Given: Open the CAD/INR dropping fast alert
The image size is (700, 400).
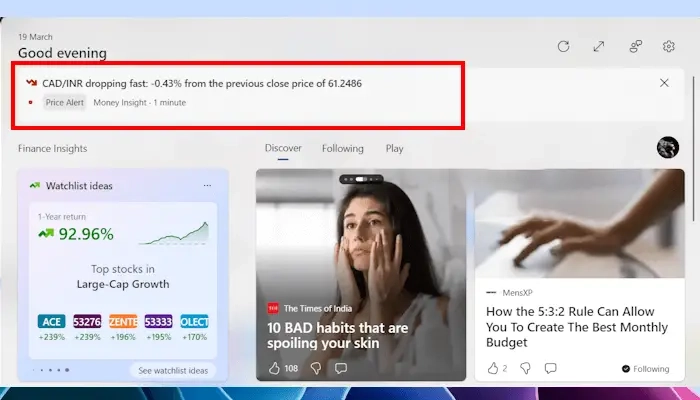Looking at the screenshot, I should [x=195, y=83].
